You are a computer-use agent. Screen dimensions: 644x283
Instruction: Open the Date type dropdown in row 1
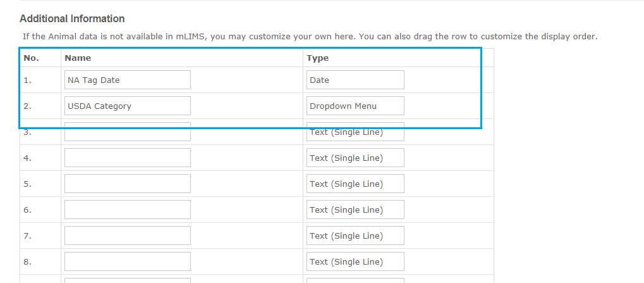click(x=355, y=80)
